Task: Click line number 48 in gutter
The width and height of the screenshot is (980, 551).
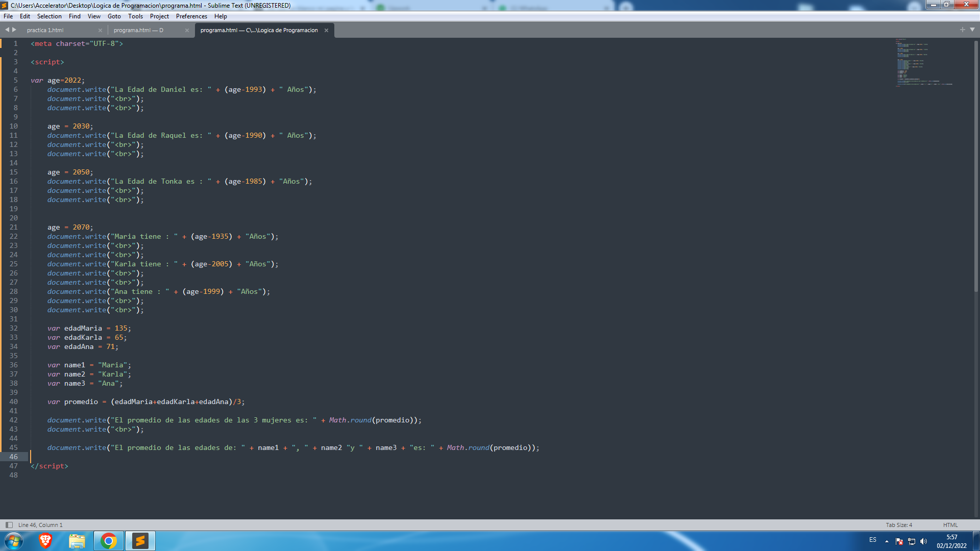Action: (x=13, y=475)
